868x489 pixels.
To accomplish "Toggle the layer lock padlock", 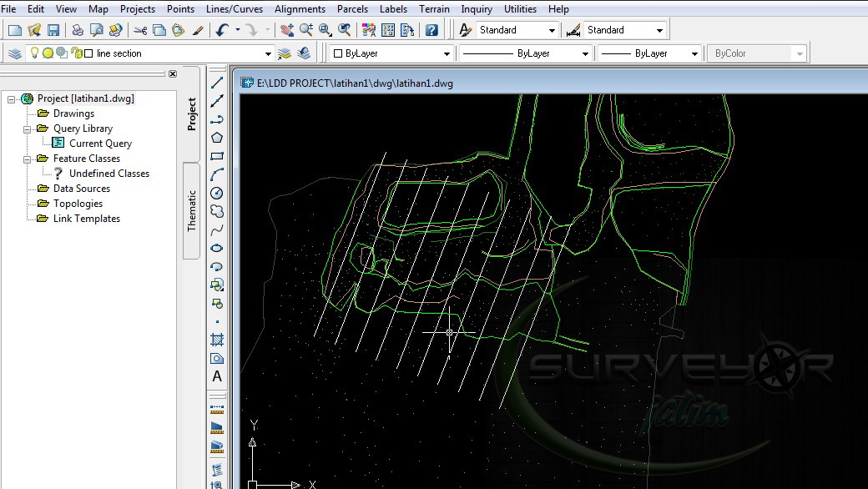I will [x=73, y=51].
